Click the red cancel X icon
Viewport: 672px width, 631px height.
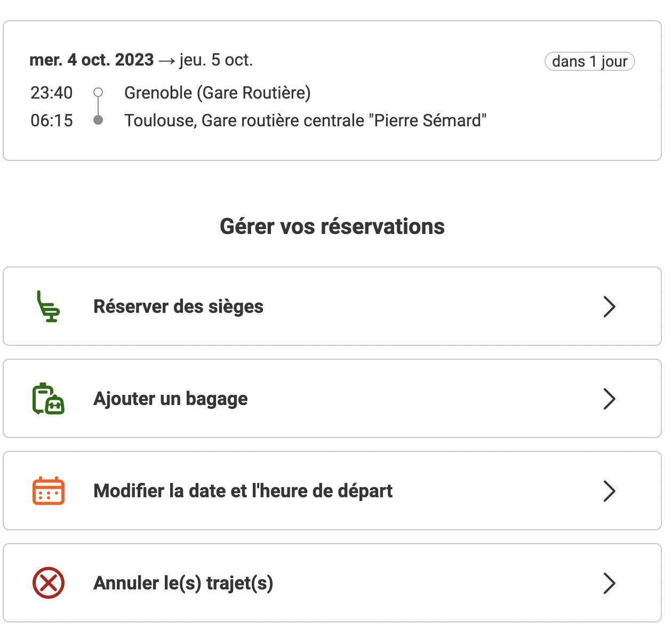(49, 583)
